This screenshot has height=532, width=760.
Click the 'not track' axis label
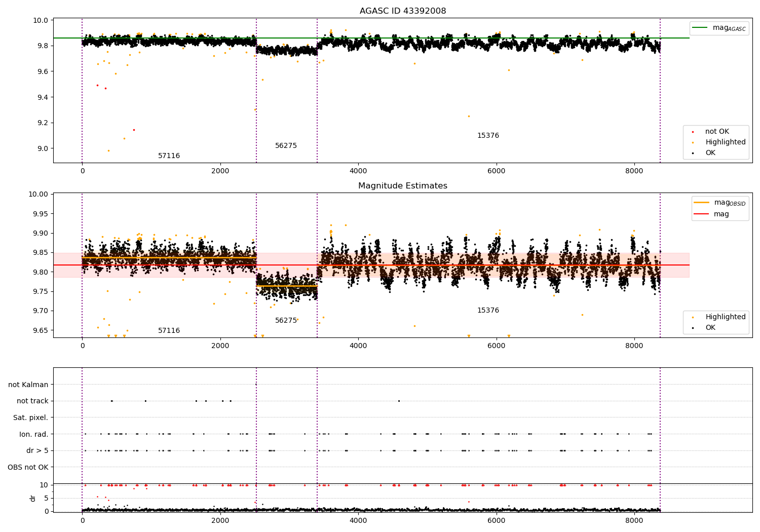32,401
